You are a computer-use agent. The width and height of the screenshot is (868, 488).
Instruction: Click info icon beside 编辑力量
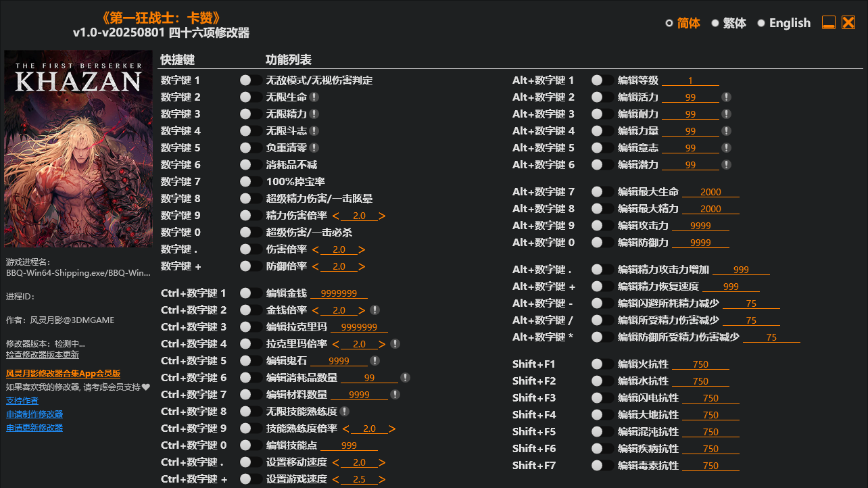(726, 131)
